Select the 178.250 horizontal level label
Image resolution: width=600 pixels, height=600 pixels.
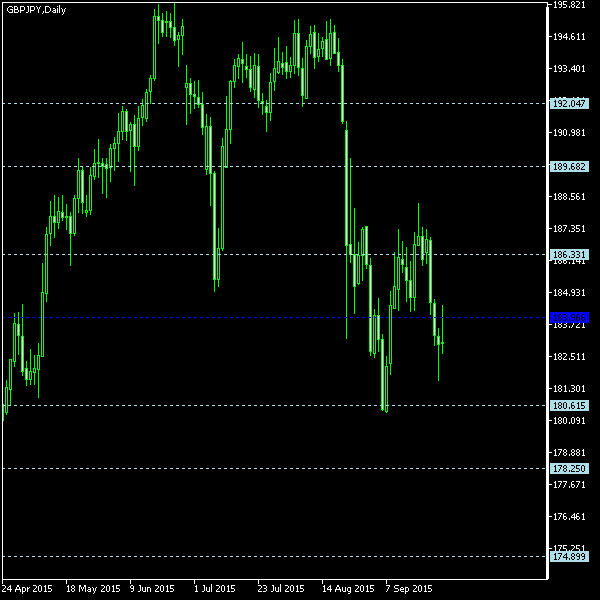point(569,468)
